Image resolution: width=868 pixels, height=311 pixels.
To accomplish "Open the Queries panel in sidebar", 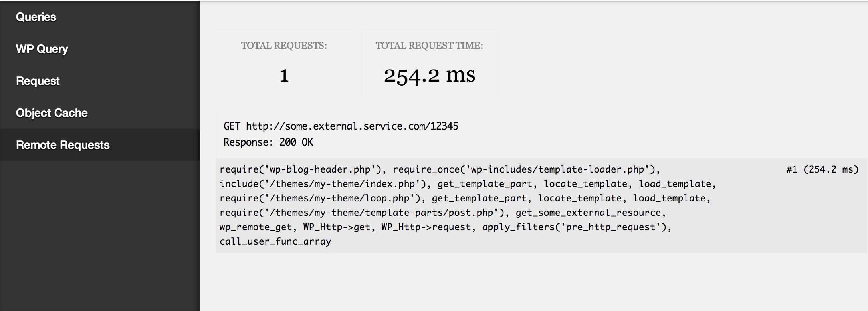I will click(x=36, y=17).
